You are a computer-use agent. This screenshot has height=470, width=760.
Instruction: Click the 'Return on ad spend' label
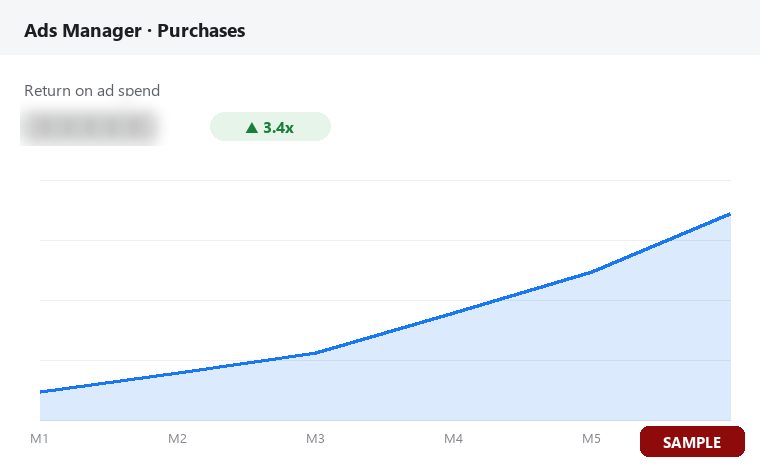[x=92, y=91]
